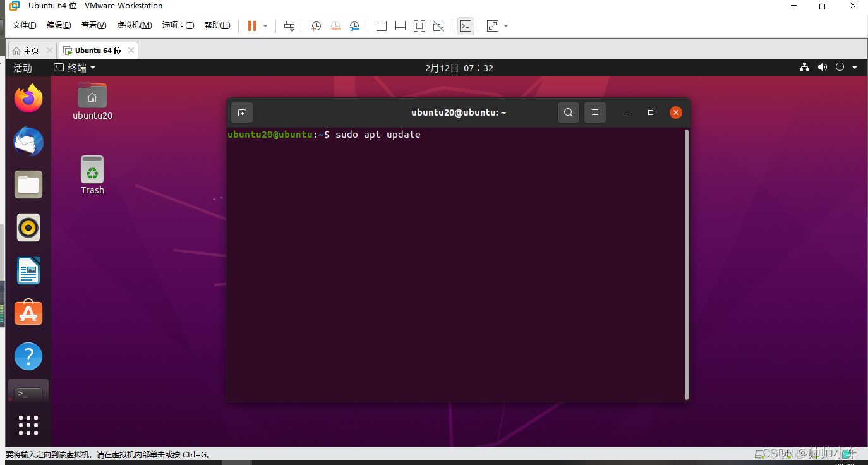
Task: Select the Trash icon on desktop
Action: coord(92,175)
